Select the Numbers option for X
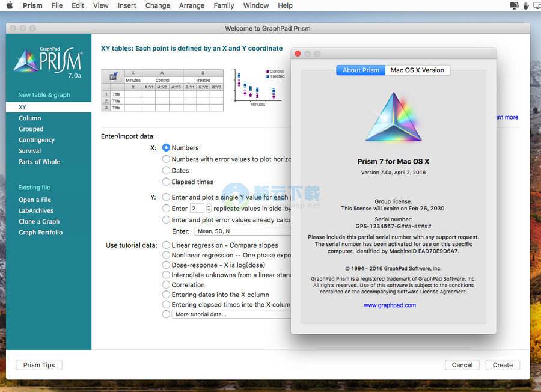 [166, 148]
